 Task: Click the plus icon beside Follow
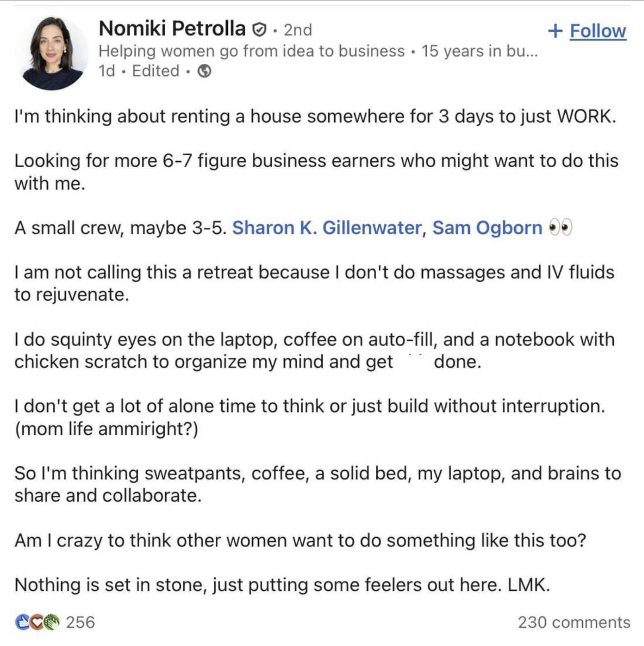(x=555, y=31)
